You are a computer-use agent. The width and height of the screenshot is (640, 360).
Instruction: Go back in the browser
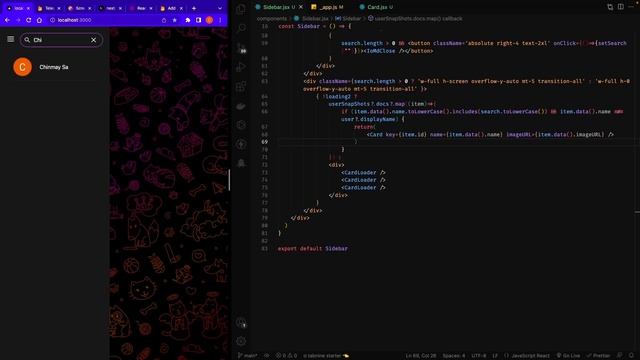[x=7, y=20]
